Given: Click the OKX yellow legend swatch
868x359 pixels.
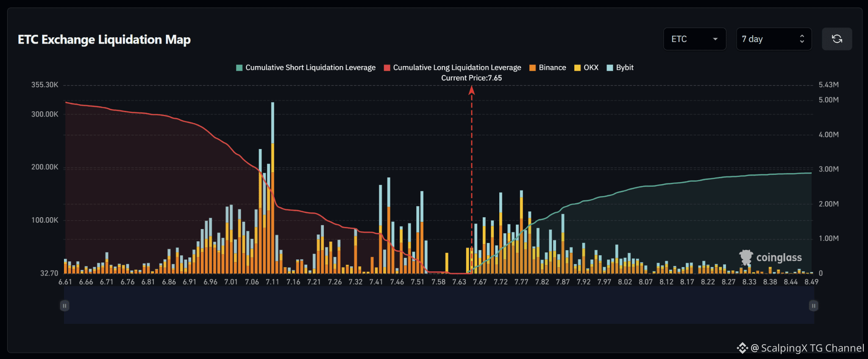Looking at the screenshot, I should pos(577,68).
